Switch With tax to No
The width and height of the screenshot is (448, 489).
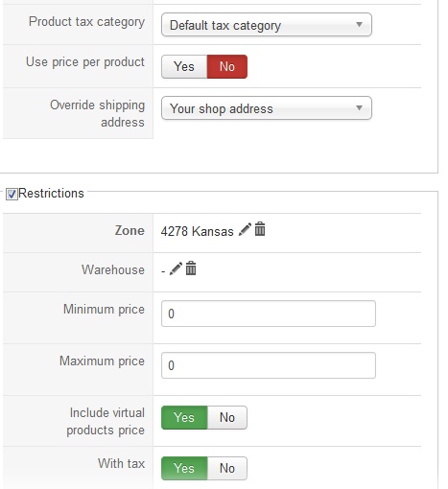(x=227, y=468)
